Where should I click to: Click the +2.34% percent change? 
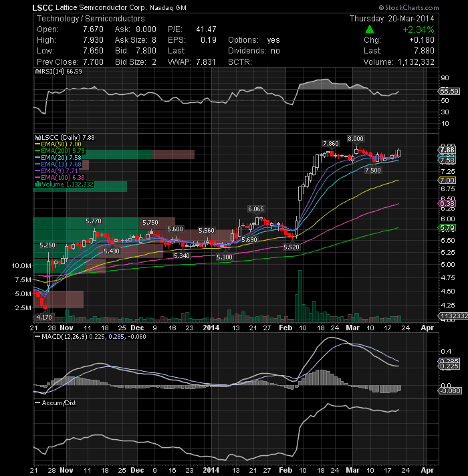click(x=419, y=29)
